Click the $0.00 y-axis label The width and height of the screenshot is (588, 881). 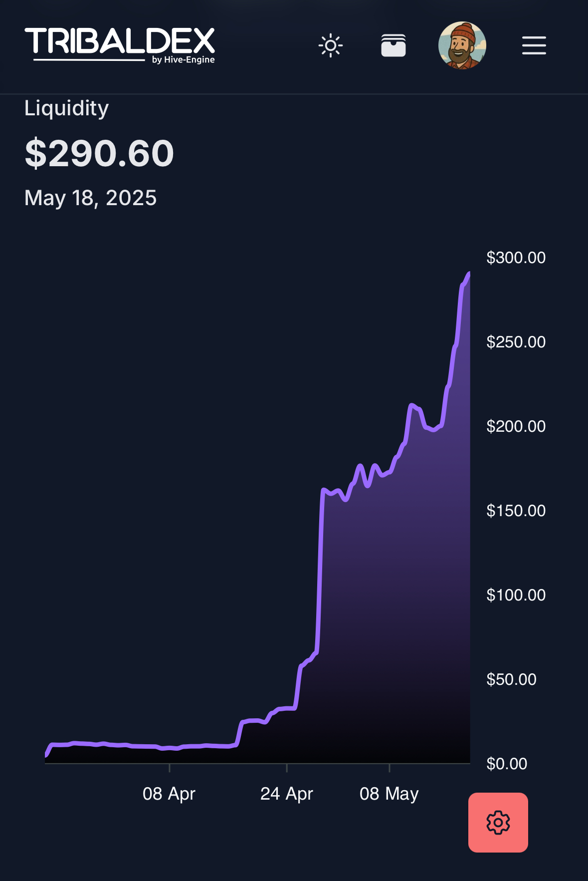point(507,764)
